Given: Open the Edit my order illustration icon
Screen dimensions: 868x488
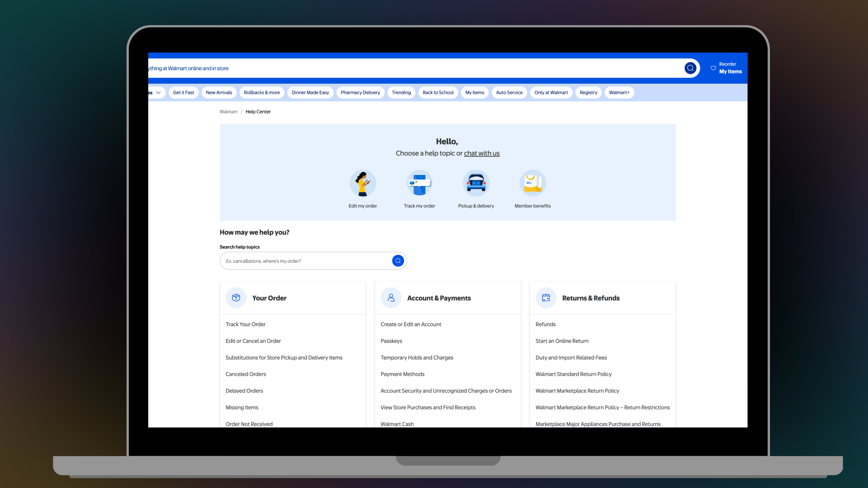Looking at the screenshot, I should point(363,183).
